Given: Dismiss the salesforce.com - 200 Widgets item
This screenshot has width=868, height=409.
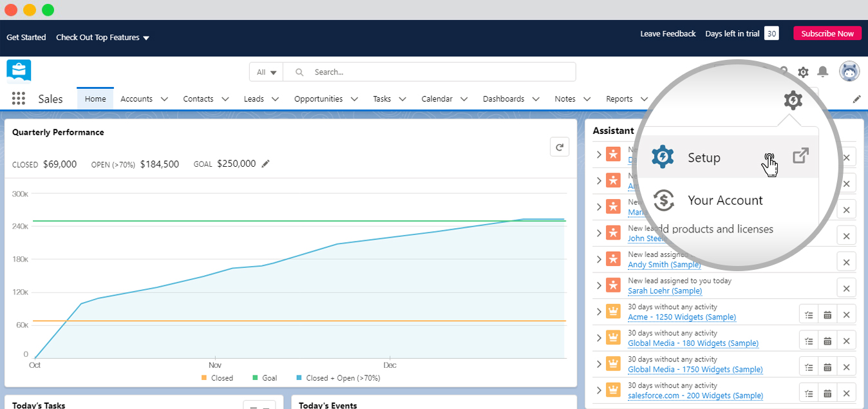Looking at the screenshot, I should pyautogui.click(x=846, y=393).
